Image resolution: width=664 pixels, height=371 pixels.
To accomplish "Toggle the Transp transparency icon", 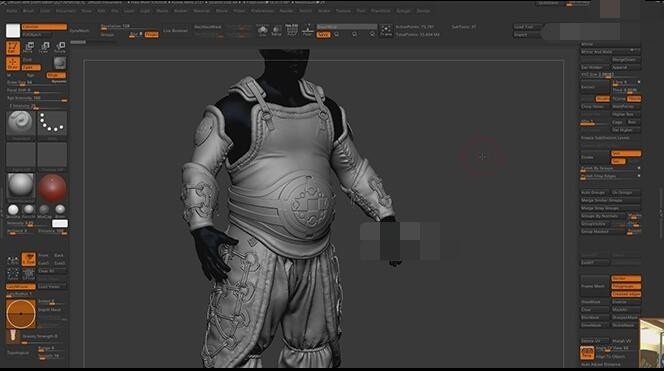I will click(x=277, y=30).
